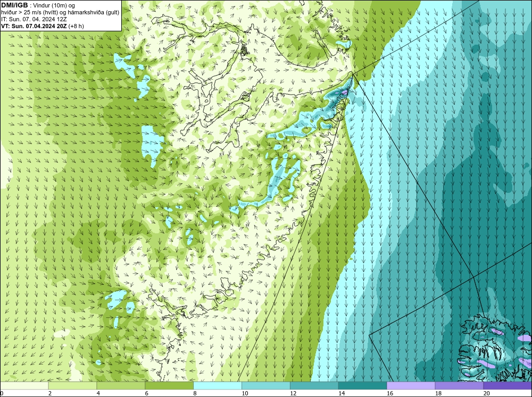
Task: Click the legend tick label '16'
Action: tap(390, 393)
